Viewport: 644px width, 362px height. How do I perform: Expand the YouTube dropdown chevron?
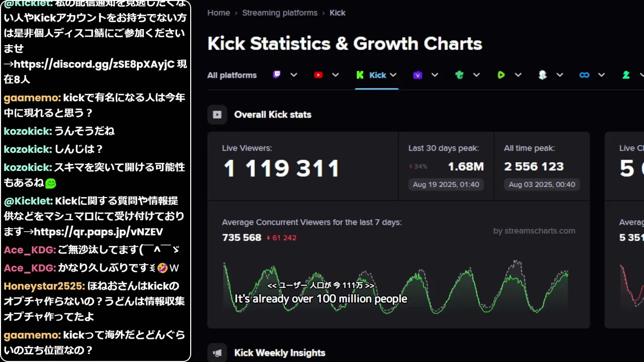(336, 75)
